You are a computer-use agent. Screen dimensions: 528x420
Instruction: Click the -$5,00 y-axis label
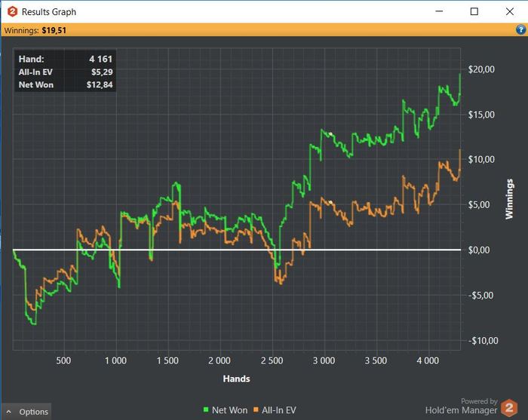pyautogui.click(x=480, y=295)
